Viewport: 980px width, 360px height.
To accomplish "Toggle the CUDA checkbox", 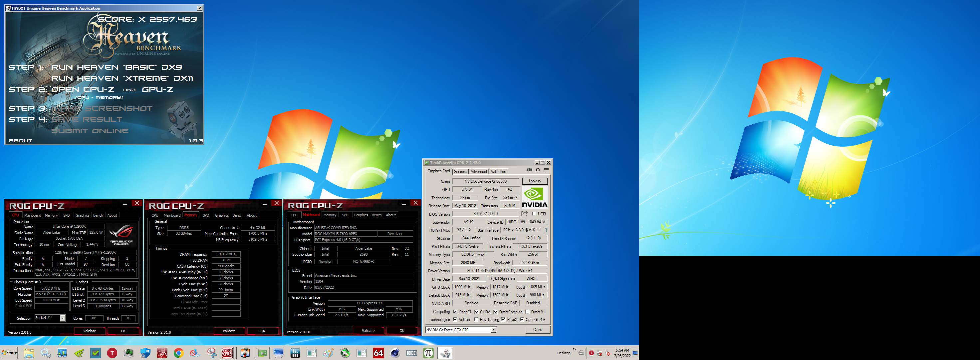I will coord(476,312).
